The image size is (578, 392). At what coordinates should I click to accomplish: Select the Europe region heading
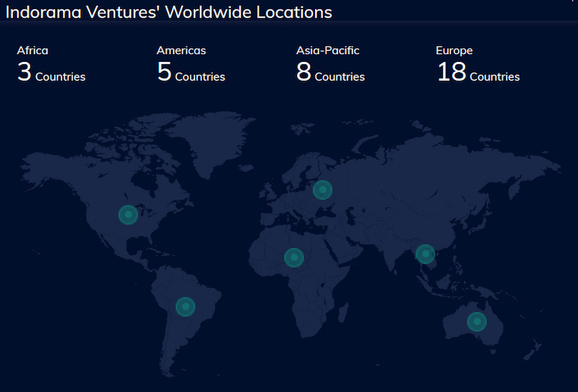coord(454,51)
